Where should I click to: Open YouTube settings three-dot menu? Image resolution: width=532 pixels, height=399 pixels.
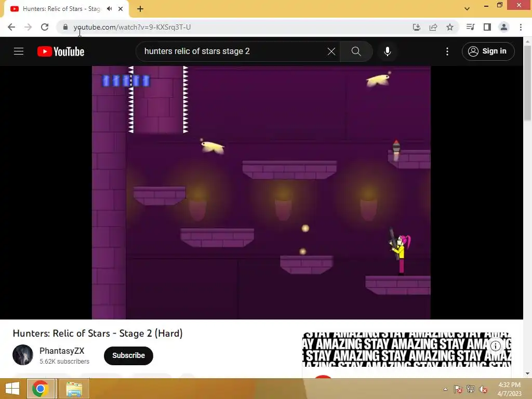pos(447,51)
